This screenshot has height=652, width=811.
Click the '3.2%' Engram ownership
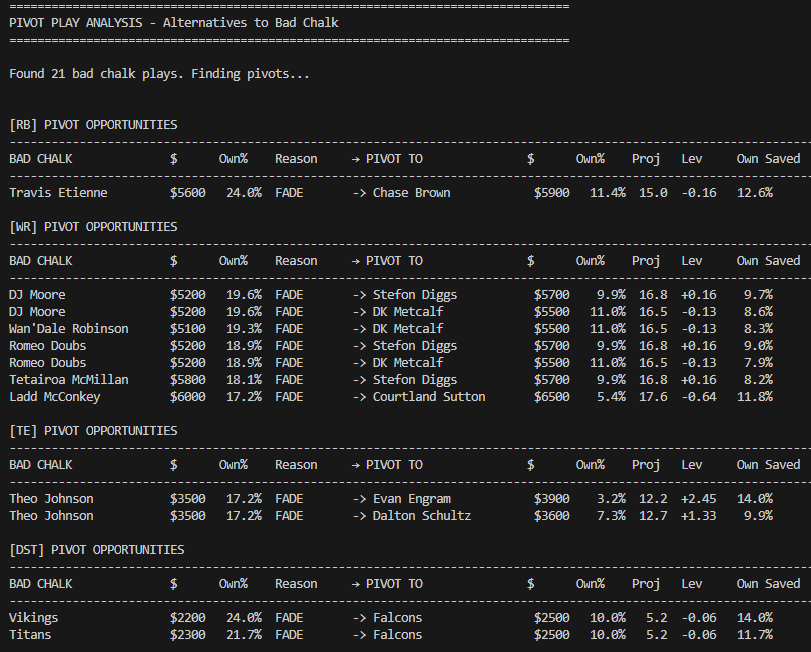(611, 499)
